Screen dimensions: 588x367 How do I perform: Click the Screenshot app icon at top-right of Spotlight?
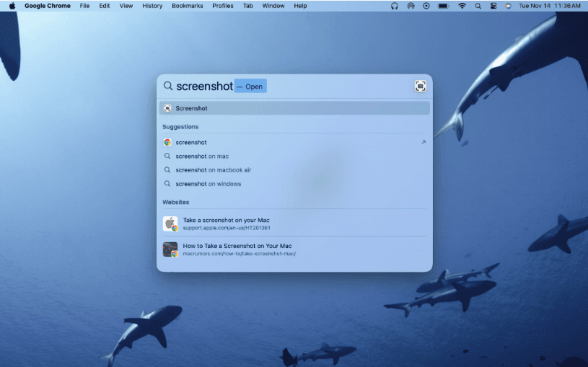[x=421, y=87]
